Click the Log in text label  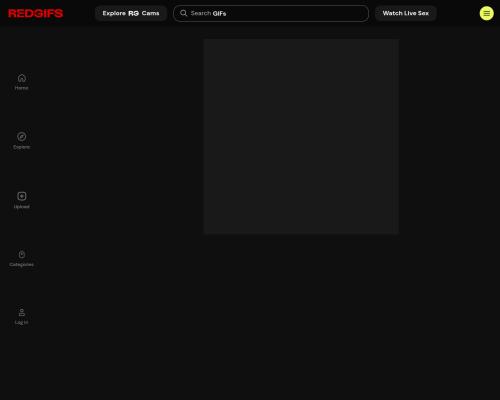pos(21,322)
